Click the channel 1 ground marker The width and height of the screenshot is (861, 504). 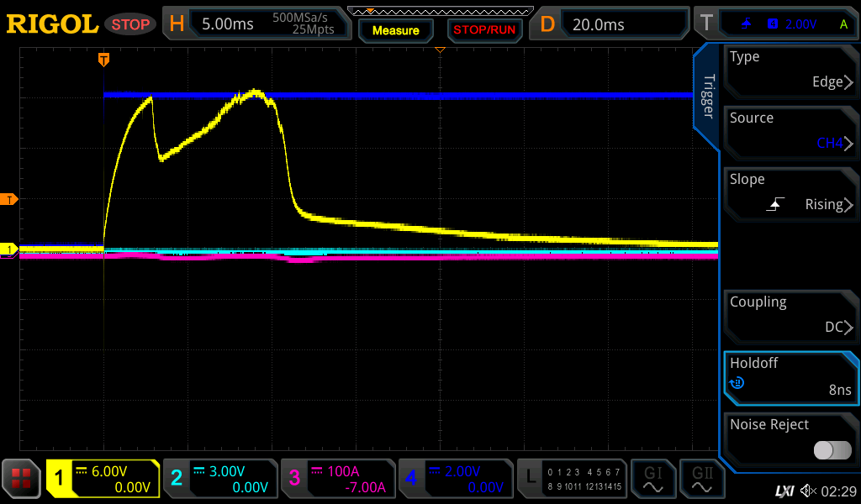[x=10, y=249]
